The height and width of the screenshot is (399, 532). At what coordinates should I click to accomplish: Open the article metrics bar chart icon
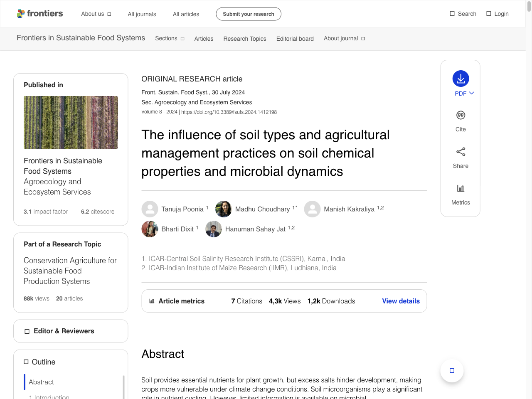pyautogui.click(x=153, y=300)
